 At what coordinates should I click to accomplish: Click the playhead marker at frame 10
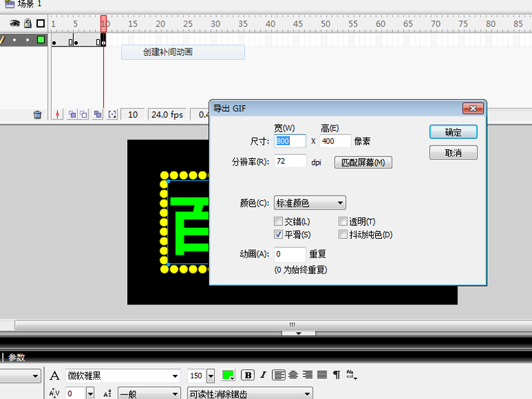tap(104, 23)
